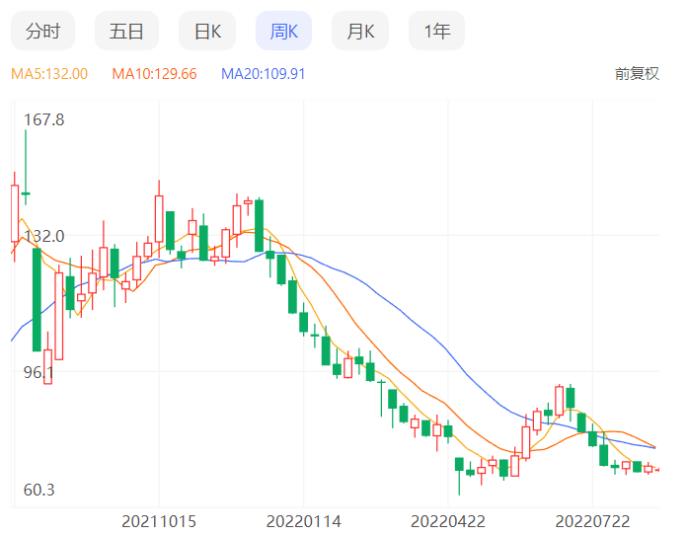Image resolution: width=688 pixels, height=535 pixels.
Task: Select the 五日 tab
Action: click(x=126, y=32)
